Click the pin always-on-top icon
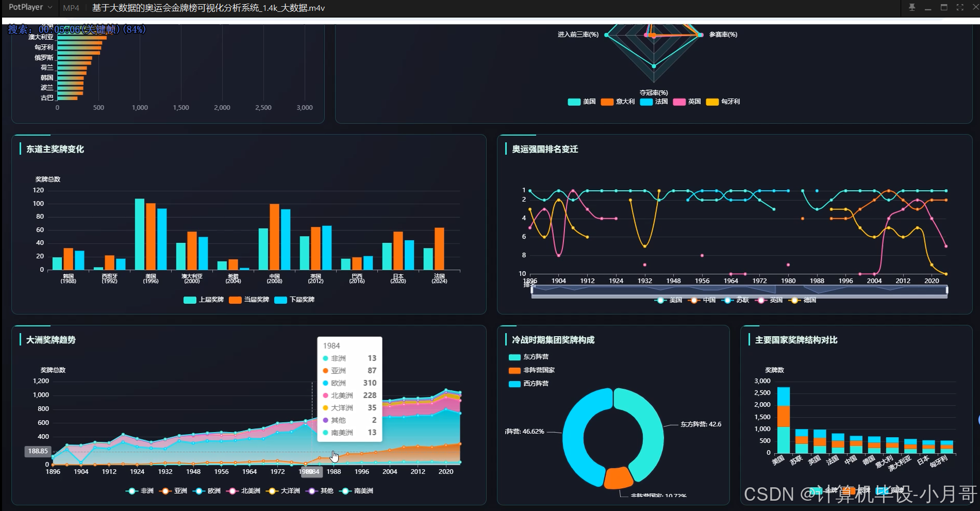The width and height of the screenshot is (980, 511). [x=912, y=7]
